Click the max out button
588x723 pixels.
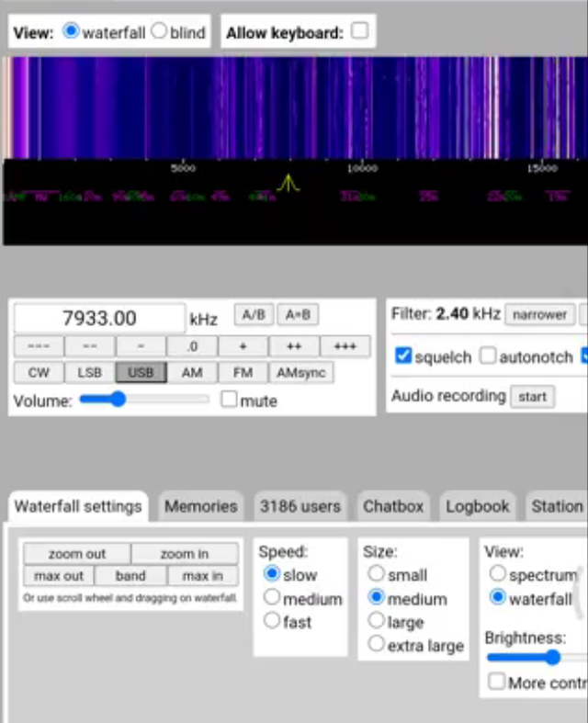(x=59, y=576)
